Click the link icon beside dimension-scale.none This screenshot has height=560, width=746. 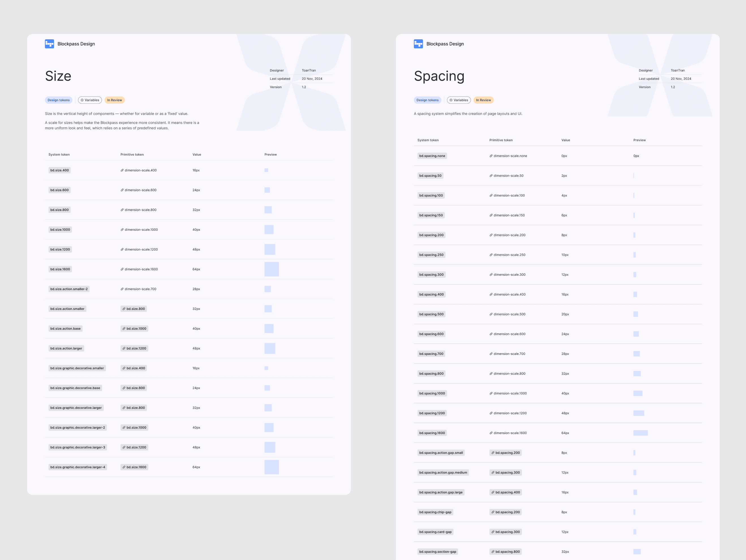tap(491, 156)
